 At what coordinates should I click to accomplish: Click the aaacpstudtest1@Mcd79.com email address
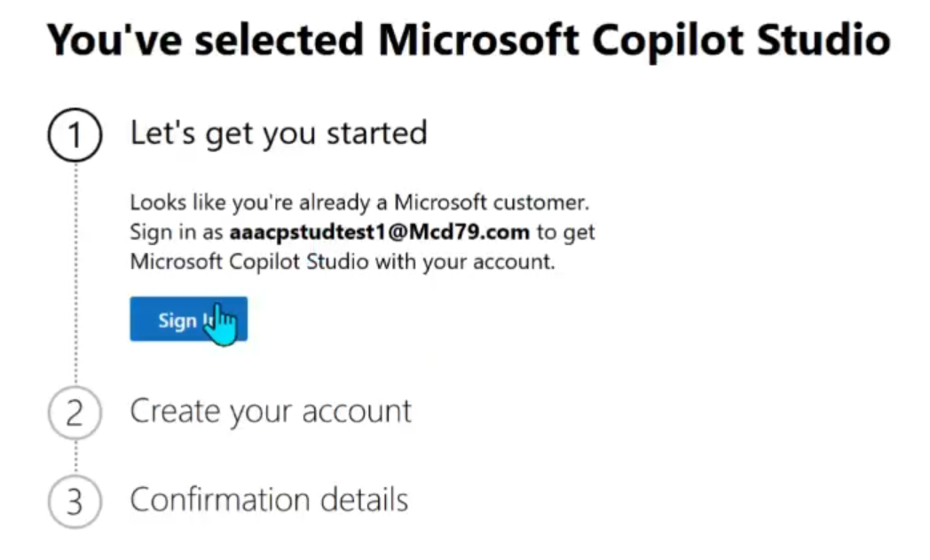pos(379,233)
